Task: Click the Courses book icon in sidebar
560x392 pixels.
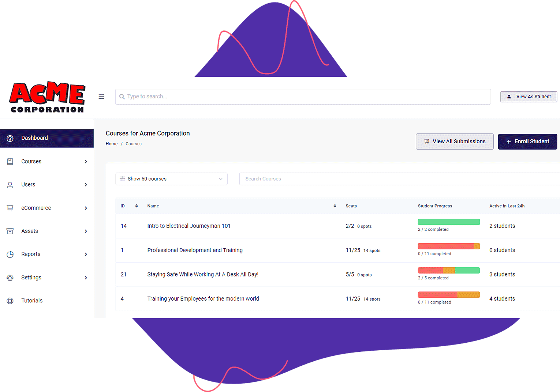Action: 10,162
